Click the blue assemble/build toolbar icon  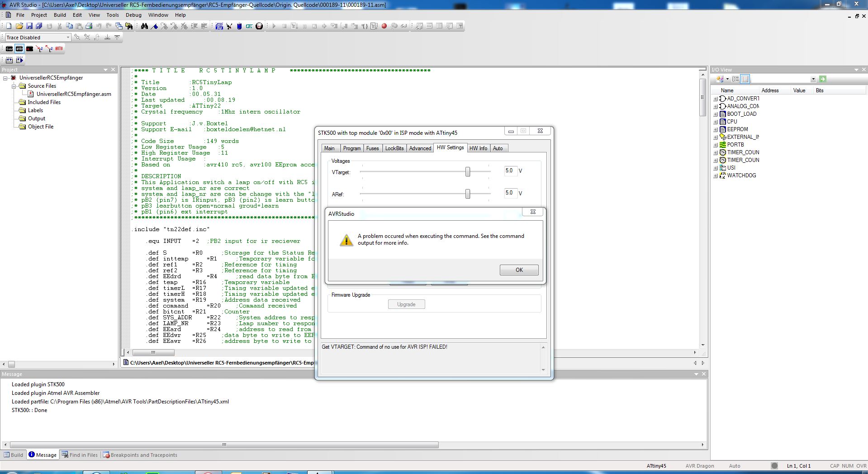pos(219,26)
